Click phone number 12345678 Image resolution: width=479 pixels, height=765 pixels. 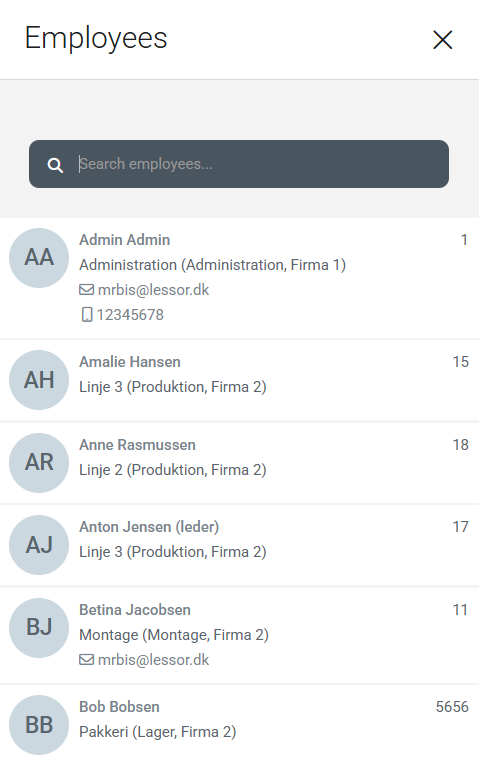[130, 315]
